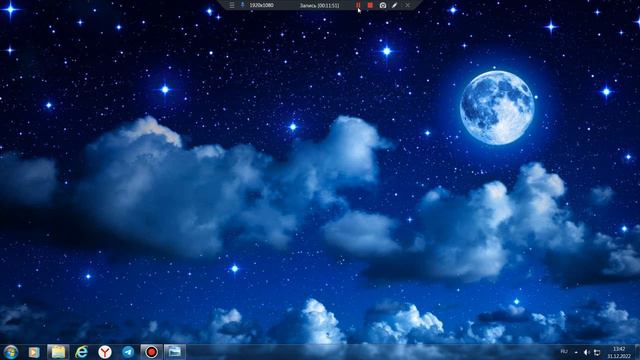This screenshot has height=360, width=640.
Task: Open the Windows Start menu
Action: [x=11, y=352]
